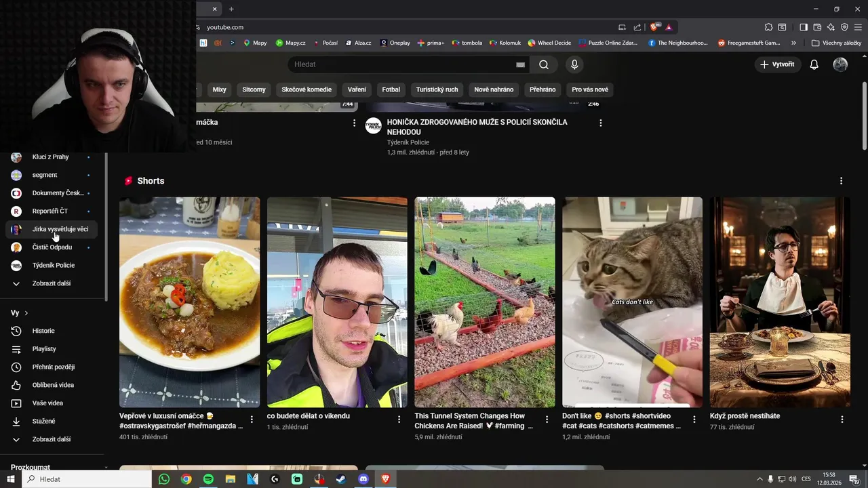Image resolution: width=868 pixels, height=488 pixels.
Task: Open Oblíbená videa in the sidebar
Action: (53, 385)
